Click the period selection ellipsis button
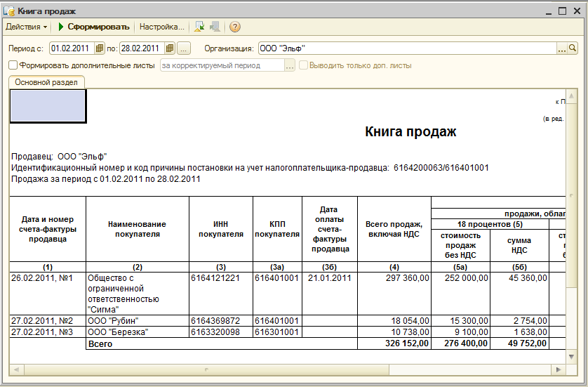 (x=184, y=48)
